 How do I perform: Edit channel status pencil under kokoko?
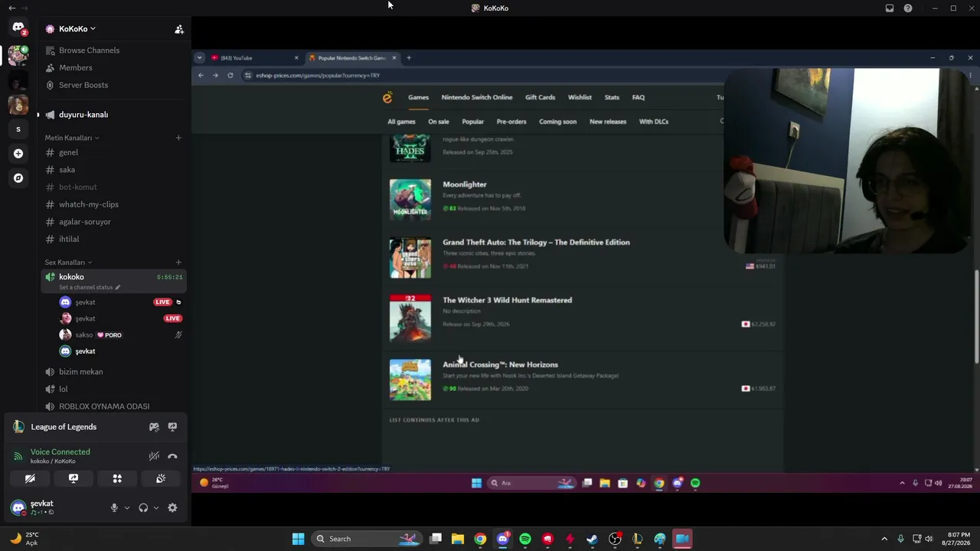coord(118,288)
